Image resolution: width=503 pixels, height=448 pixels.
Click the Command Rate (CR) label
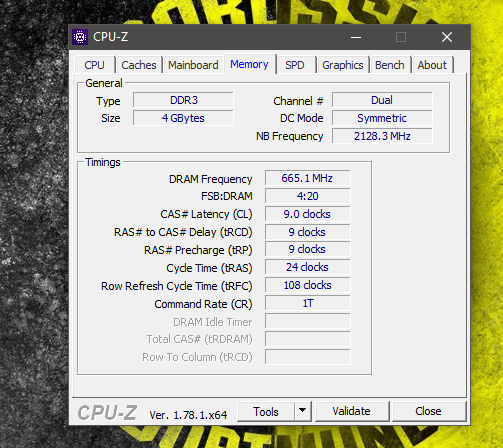(x=203, y=304)
